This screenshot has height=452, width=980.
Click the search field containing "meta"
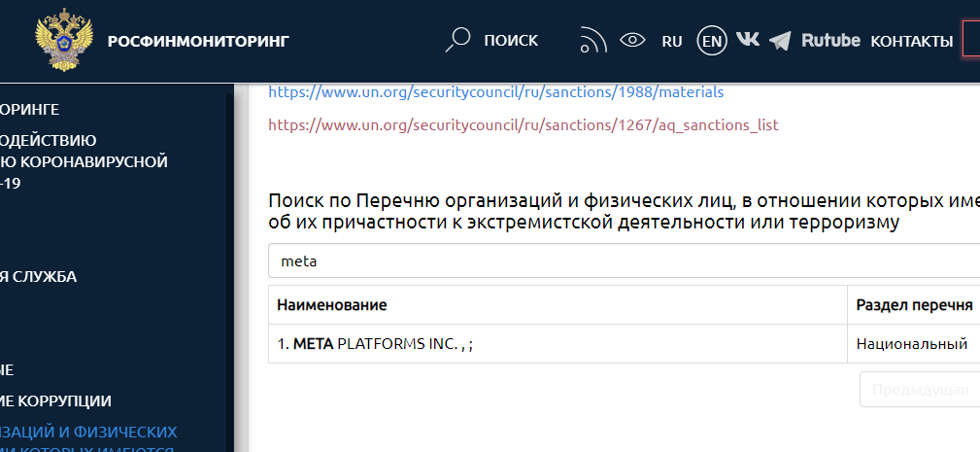point(622,261)
